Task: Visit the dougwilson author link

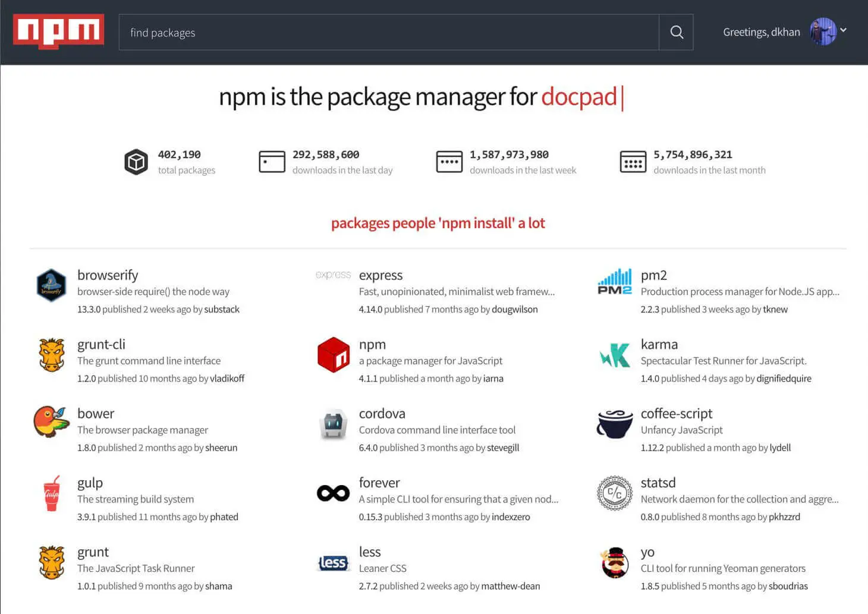Action: click(x=515, y=309)
